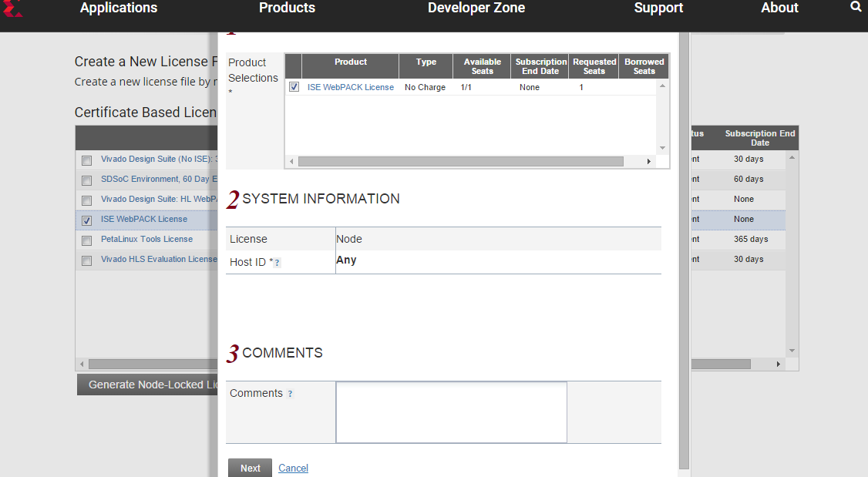Click the Requested Seats value 1
868x477 pixels.
(x=581, y=87)
